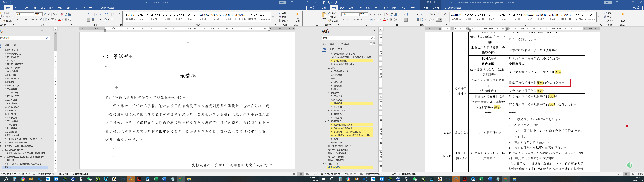The image size is (644, 182).
Task: Close navigation pane in left Word window
Action: (x=49, y=31)
